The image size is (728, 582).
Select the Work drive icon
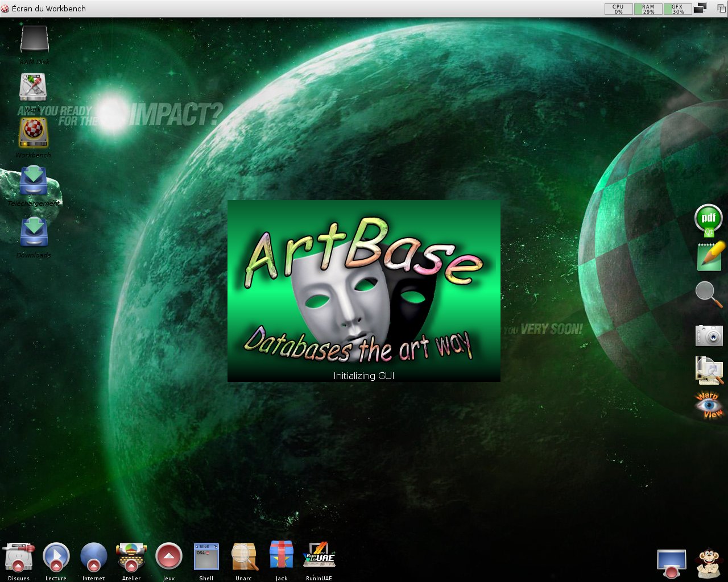tap(33, 88)
